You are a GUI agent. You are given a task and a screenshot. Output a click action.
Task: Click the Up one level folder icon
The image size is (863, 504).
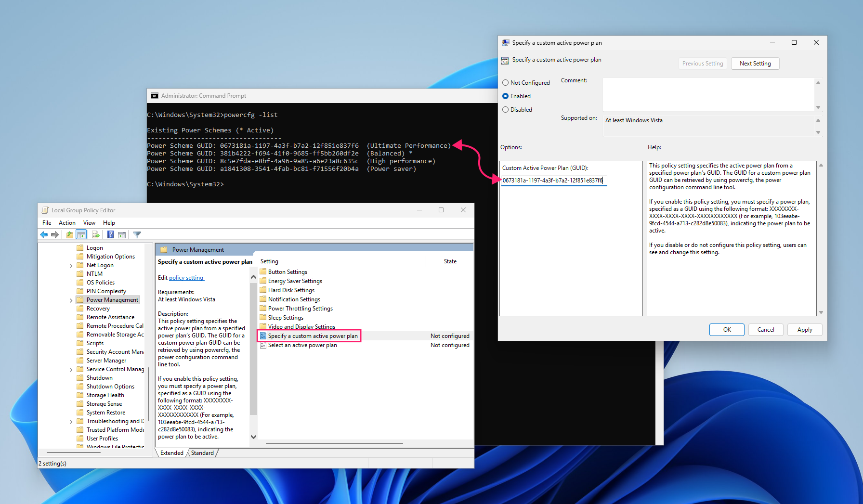pyautogui.click(x=70, y=235)
